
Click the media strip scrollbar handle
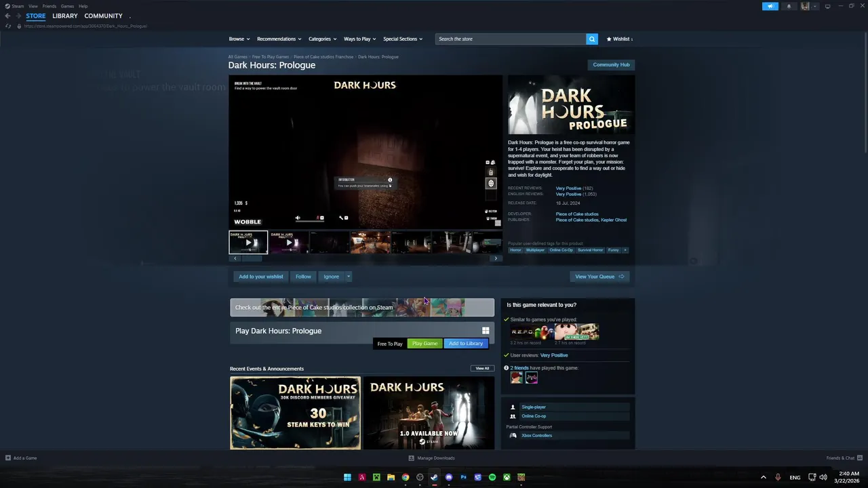click(252, 258)
